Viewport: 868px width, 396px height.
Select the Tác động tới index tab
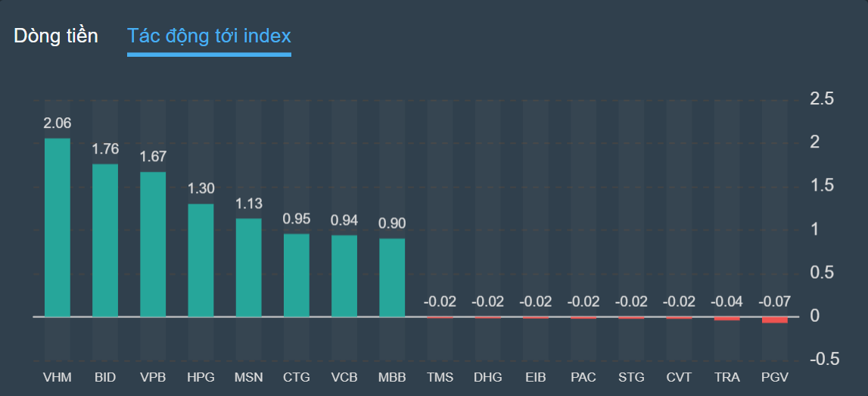209,36
